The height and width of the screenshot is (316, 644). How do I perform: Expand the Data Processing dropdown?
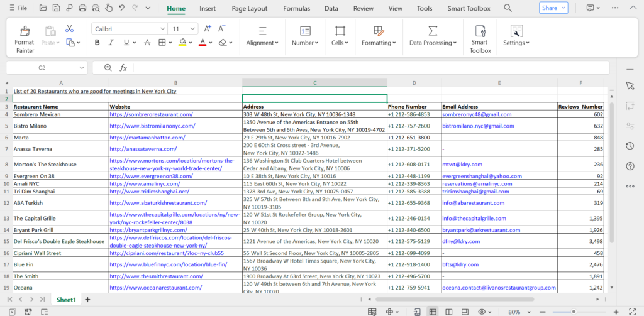[x=433, y=43]
